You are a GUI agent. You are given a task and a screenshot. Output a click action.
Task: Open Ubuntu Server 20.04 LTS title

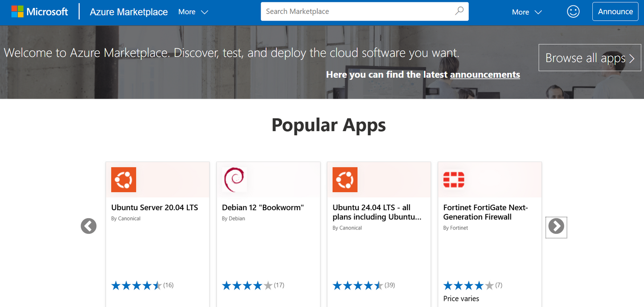click(x=155, y=207)
